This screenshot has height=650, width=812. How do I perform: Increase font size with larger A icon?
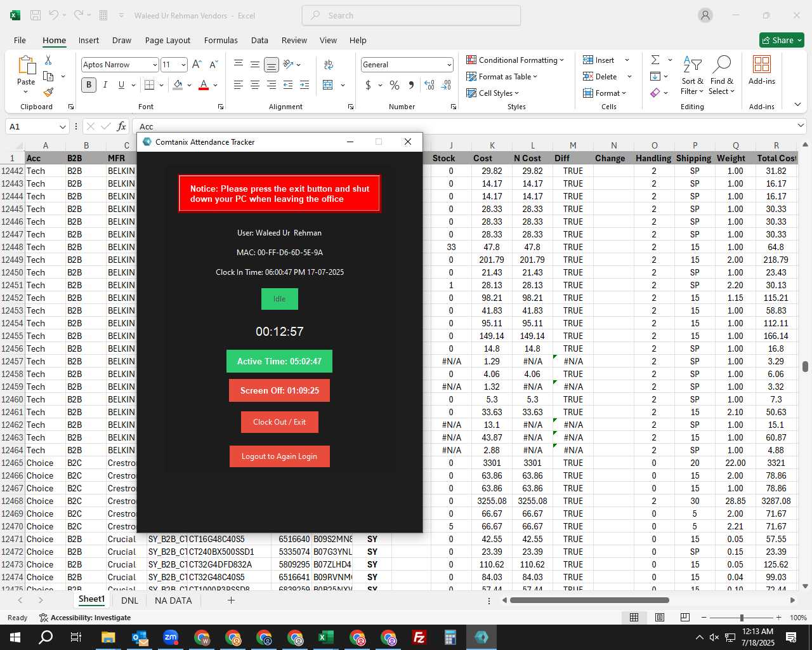pyautogui.click(x=197, y=65)
